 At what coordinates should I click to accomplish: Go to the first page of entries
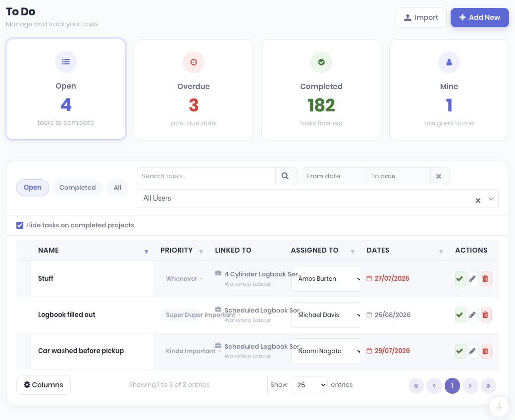(x=416, y=386)
